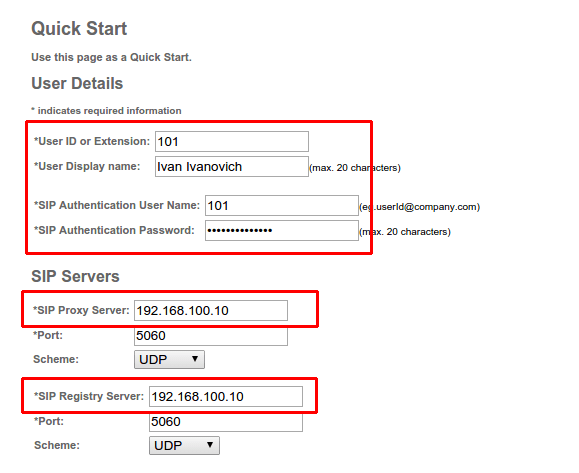Click the Port field under SIP Registry Server

click(x=226, y=422)
